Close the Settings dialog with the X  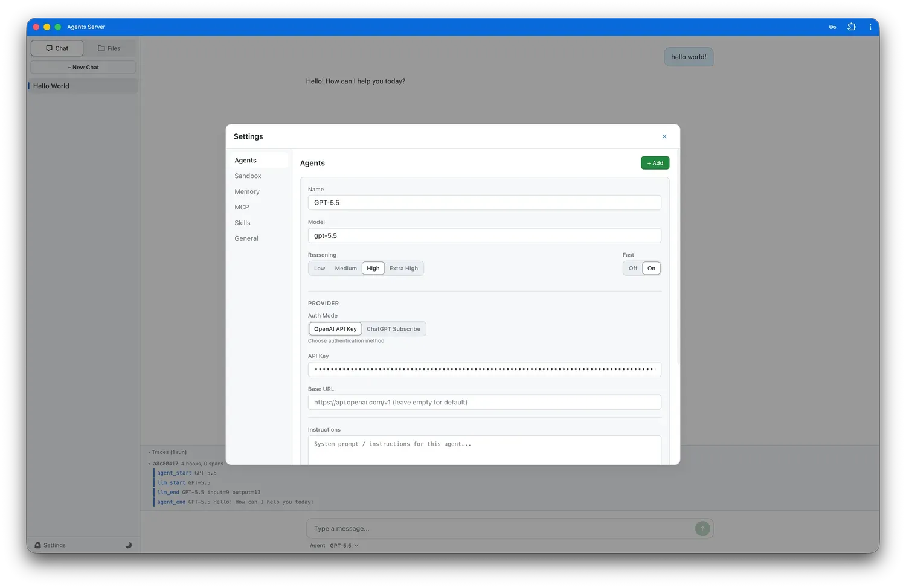(664, 136)
